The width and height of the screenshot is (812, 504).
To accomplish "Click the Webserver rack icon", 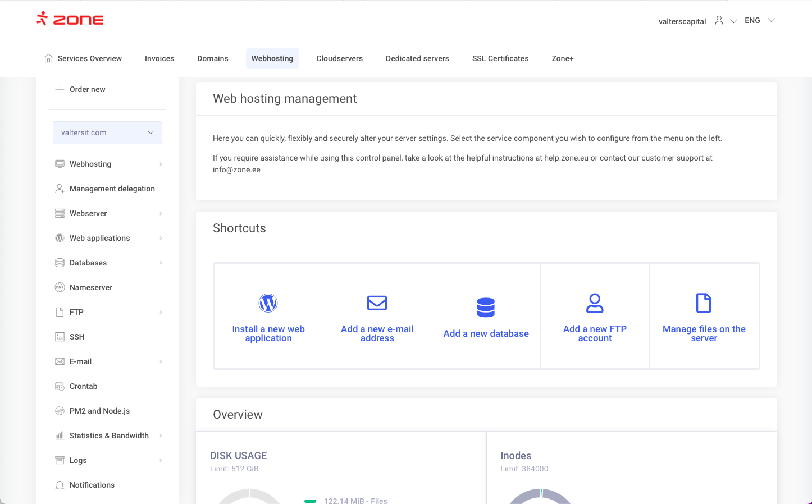I will coord(60,213).
